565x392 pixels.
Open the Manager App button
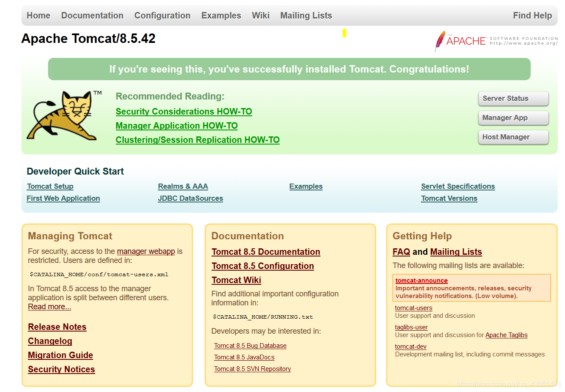513,118
